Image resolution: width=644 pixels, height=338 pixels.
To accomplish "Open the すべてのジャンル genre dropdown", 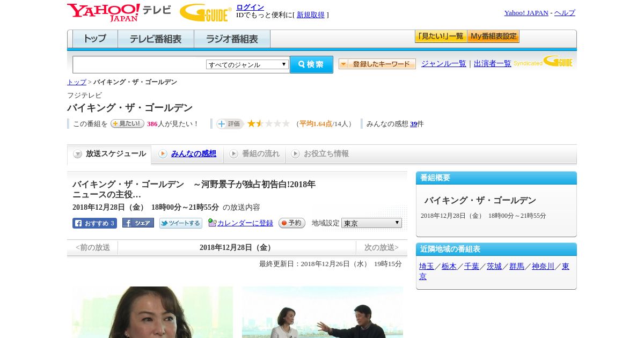I will (x=247, y=64).
